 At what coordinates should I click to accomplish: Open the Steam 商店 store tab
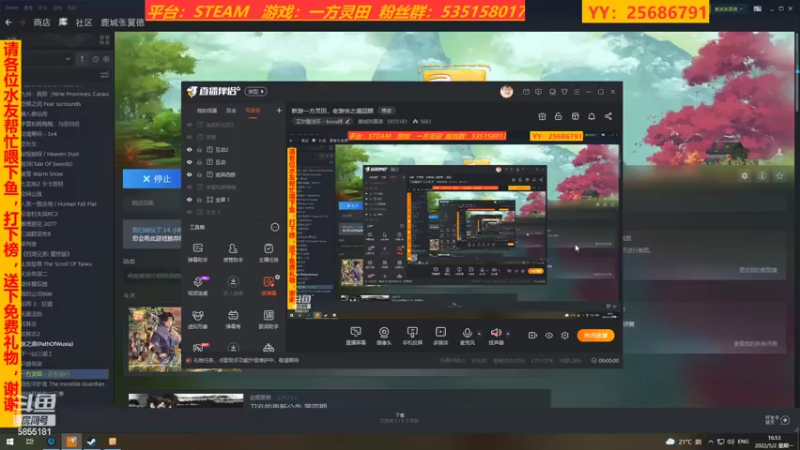point(41,22)
